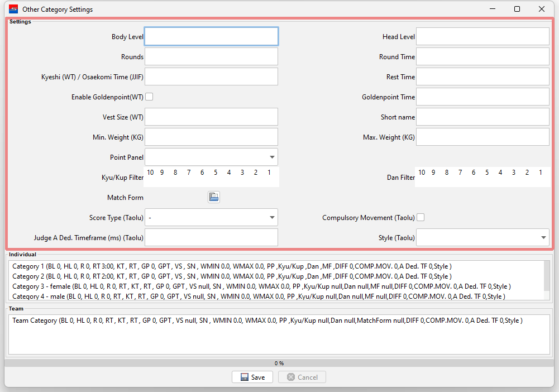
Task: Select Category 3 - female entry
Action: [223, 286]
